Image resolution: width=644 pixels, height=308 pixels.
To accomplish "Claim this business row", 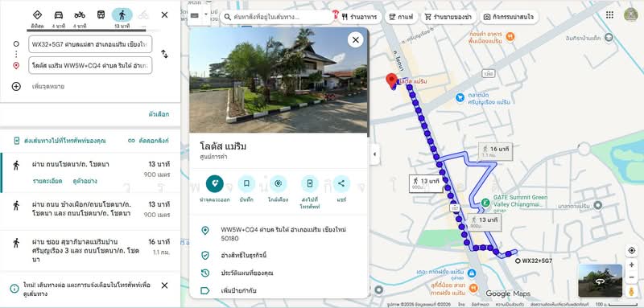I will pyautogui.click(x=279, y=256).
